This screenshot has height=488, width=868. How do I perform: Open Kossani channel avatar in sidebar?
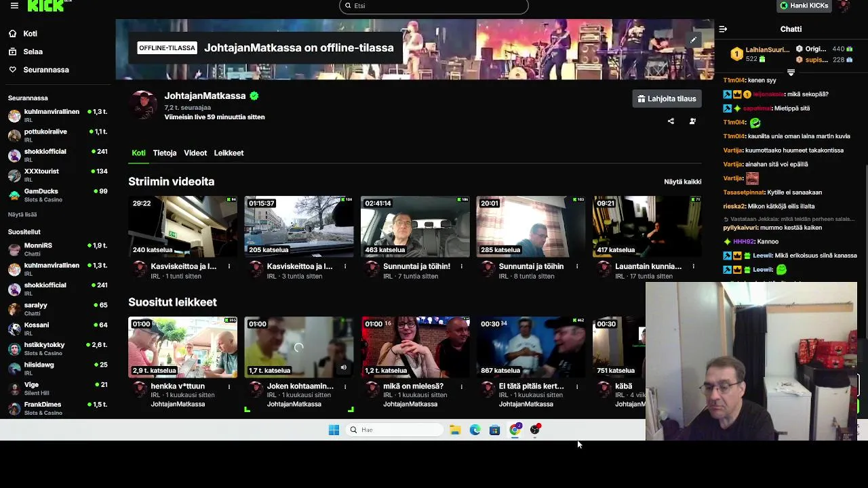14,329
